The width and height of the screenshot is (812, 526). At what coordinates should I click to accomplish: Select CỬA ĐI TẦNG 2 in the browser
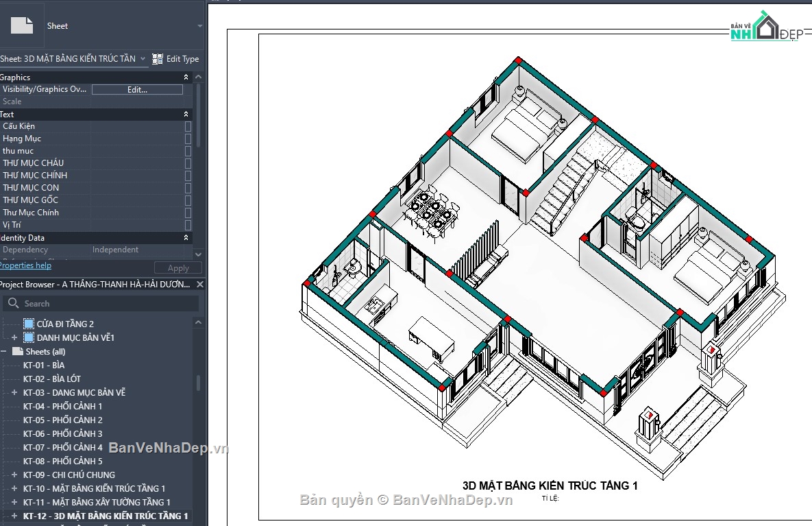point(65,324)
